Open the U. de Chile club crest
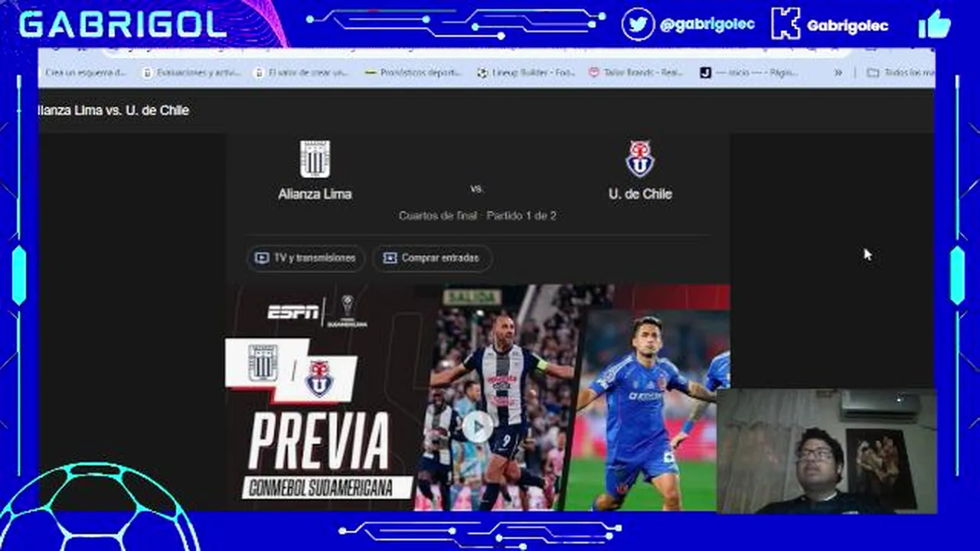Viewport: 980px width, 551px height. [x=640, y=159]
